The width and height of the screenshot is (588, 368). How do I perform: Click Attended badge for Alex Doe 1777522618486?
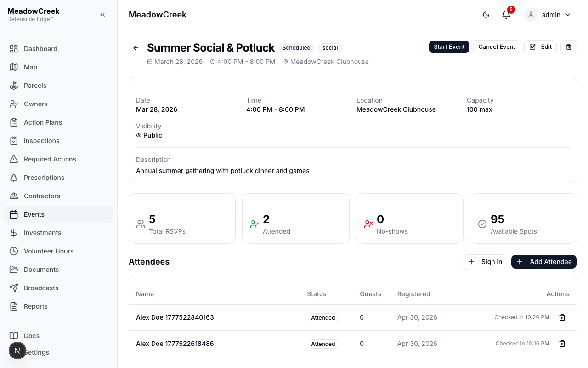(323, 344)
